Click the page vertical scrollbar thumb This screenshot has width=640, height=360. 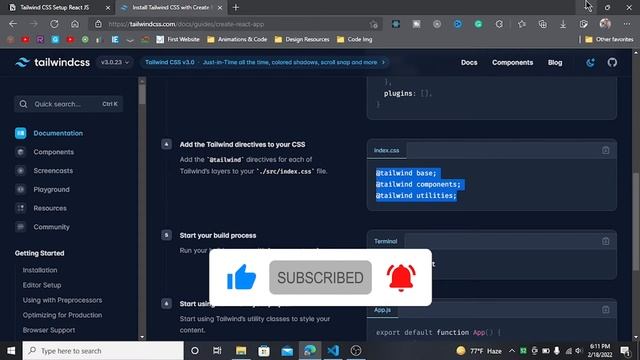point(636,221)
